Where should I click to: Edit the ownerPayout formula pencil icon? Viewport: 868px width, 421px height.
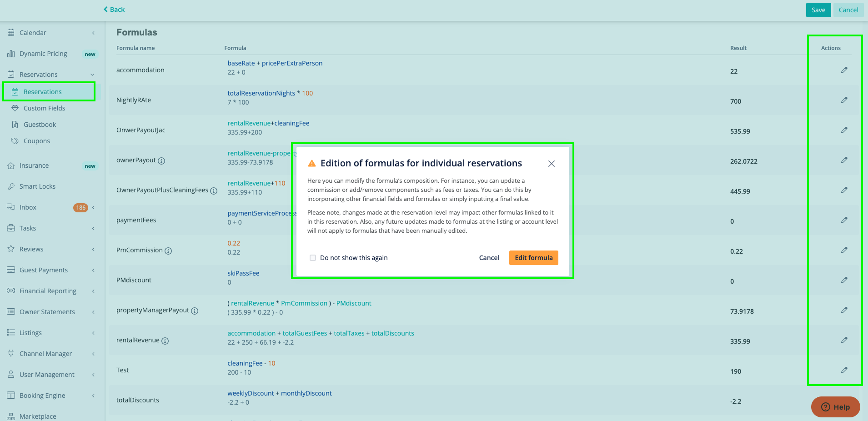tap(844, 160)
